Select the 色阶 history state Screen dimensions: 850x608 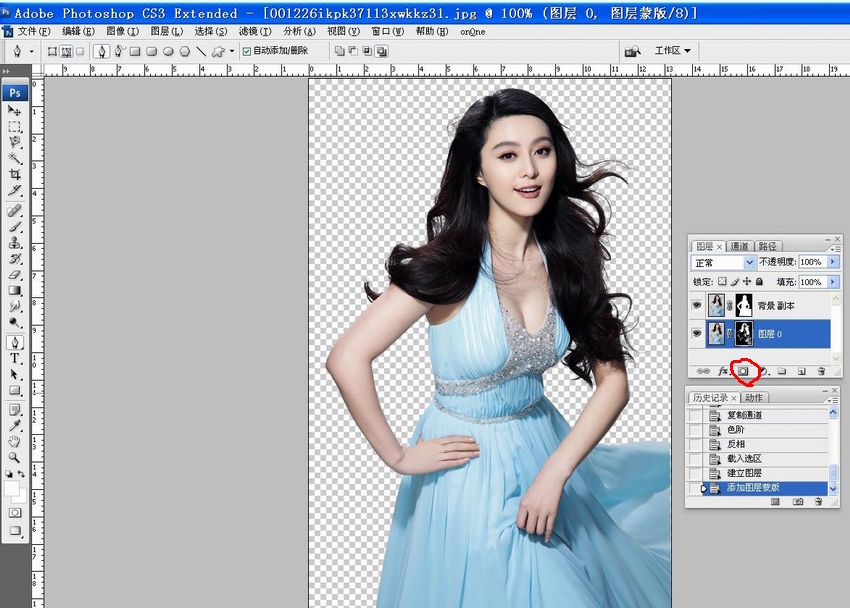point(736,429)
